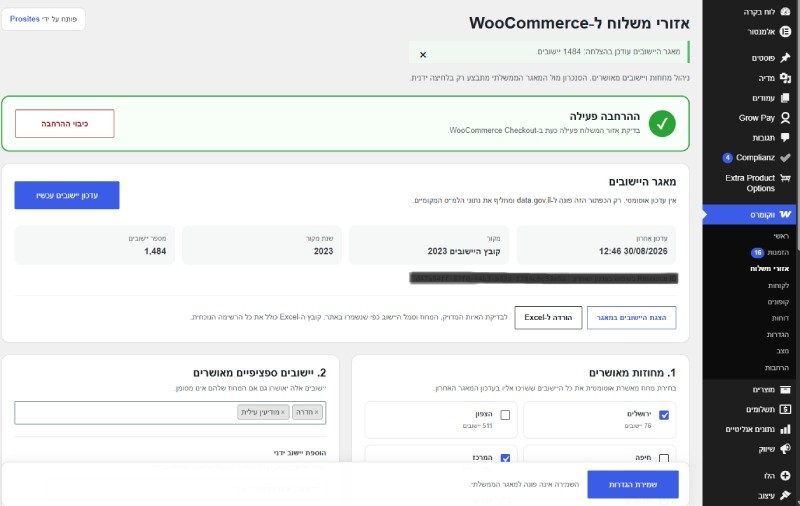Uncheck the המרכז district checkbox
The image size is (800, 506).
pos(505,459)
